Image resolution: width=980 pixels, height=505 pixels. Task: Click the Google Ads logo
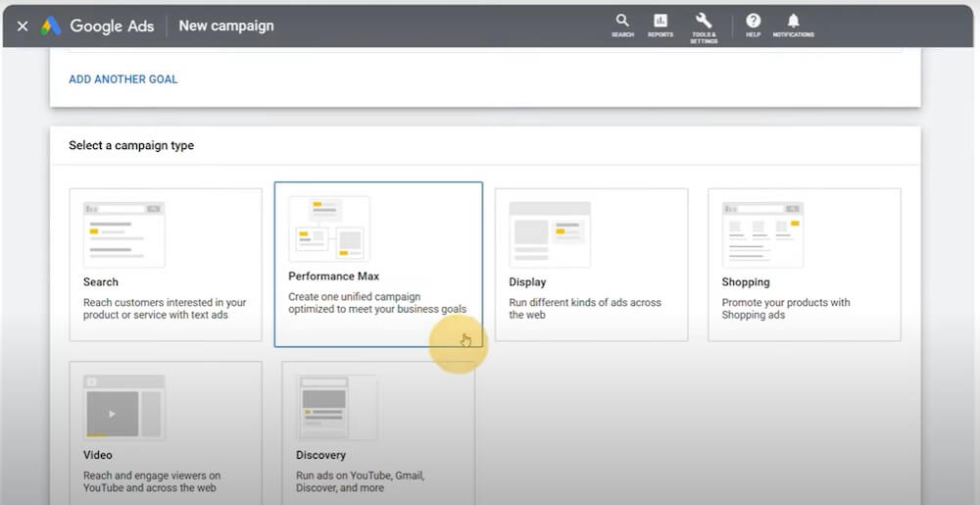click(51, 25)
